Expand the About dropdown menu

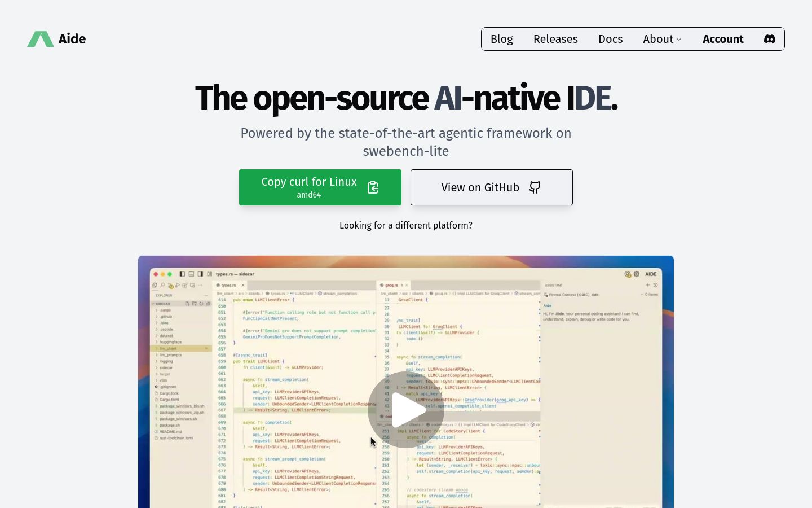pos(662,39)
